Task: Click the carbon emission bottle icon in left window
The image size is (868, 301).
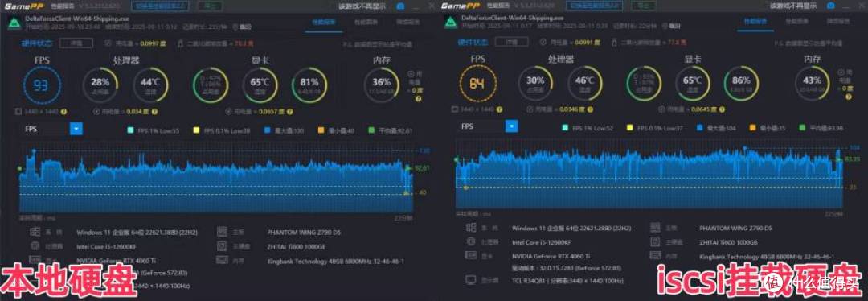Action: 181,43
